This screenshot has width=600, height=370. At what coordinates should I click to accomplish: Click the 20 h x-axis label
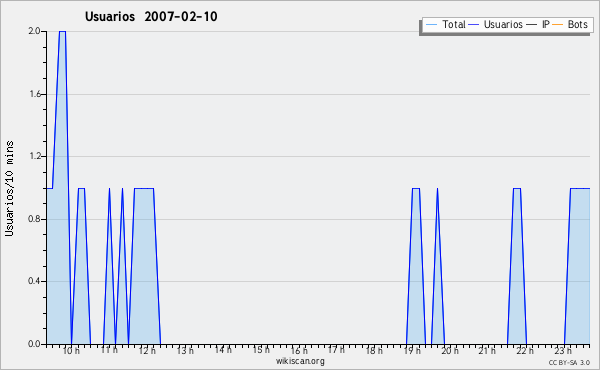tap(450, 350)
